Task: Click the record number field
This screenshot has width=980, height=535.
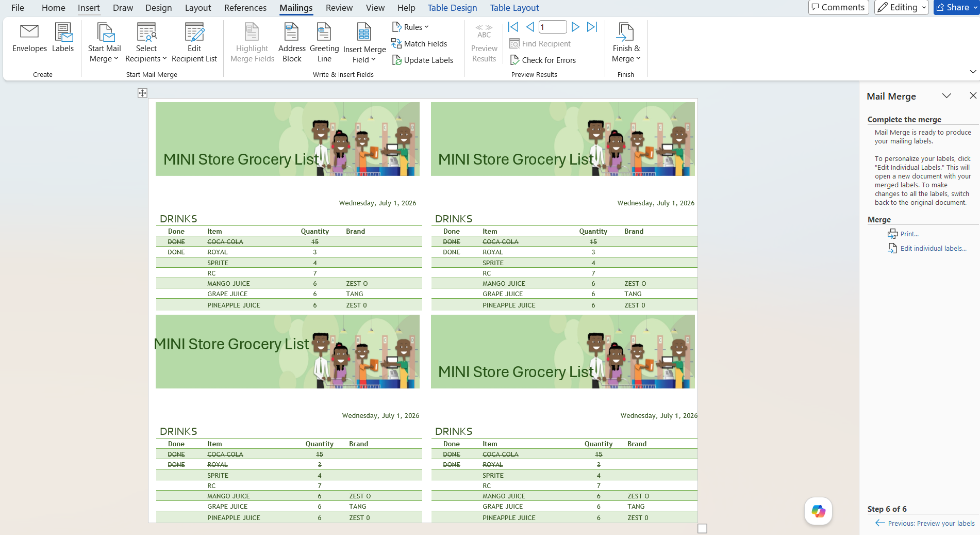Action: (553, 27)
